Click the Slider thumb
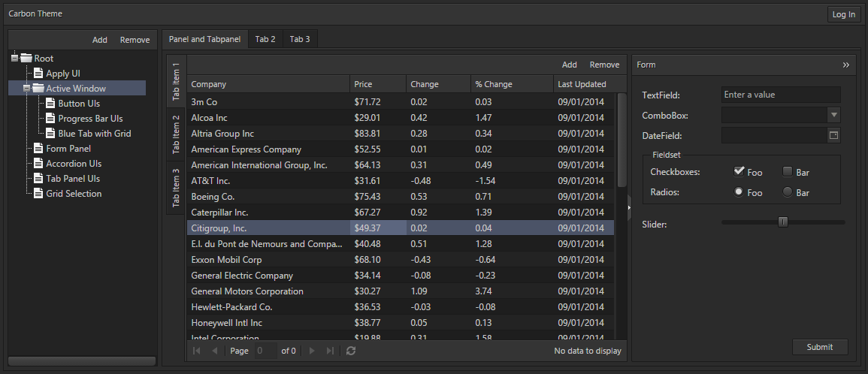This screenshot has width=868, height=374. pyautogui.click(x=783, y=222)
